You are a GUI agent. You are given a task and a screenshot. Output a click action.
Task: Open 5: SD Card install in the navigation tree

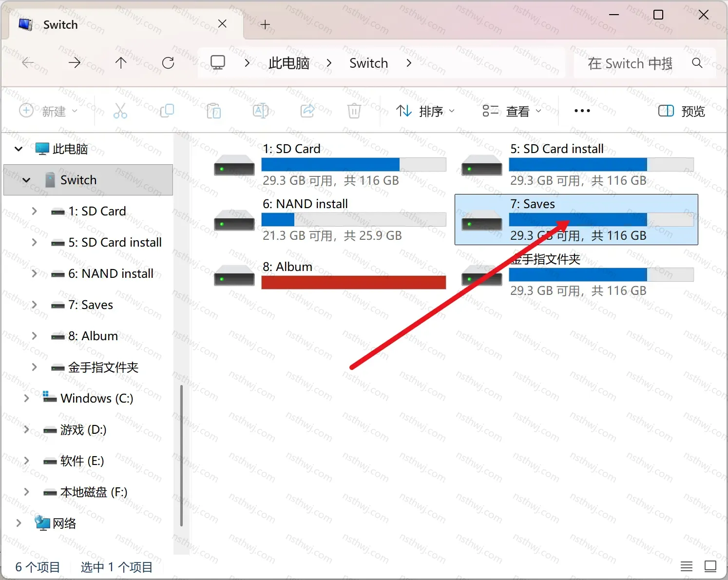[115, 242]
